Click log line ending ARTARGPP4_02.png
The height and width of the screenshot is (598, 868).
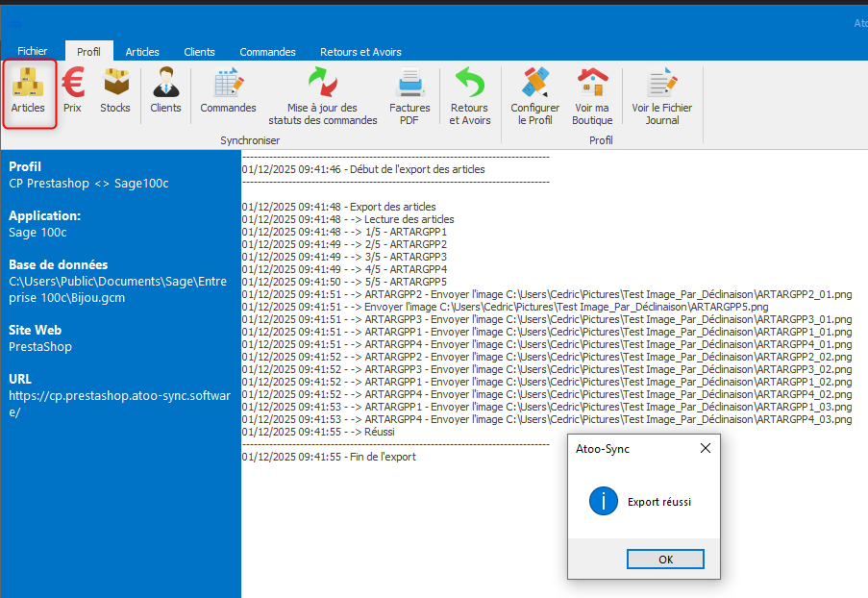coord(547,394)
